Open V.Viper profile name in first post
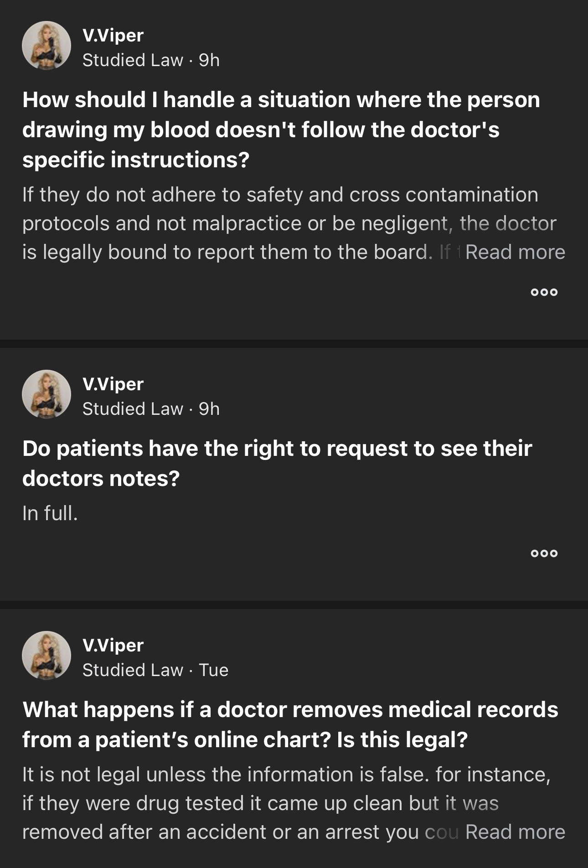Screen dimensions: 588x868 [x=113, y=36]
